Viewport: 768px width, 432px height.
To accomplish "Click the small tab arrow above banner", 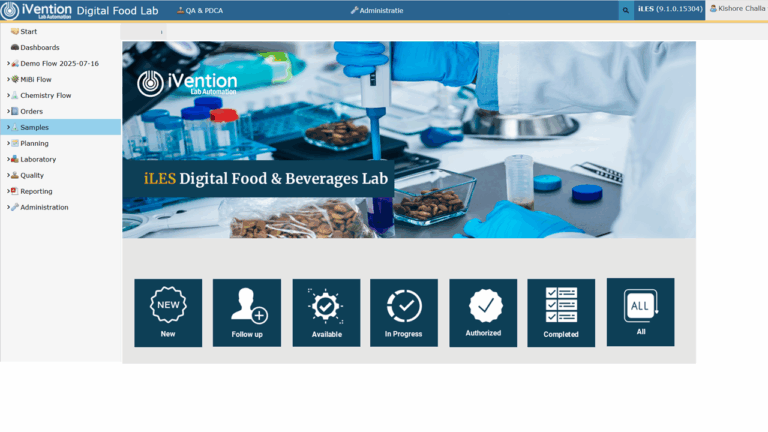I will pyautogui.click(x=161, y=32).
